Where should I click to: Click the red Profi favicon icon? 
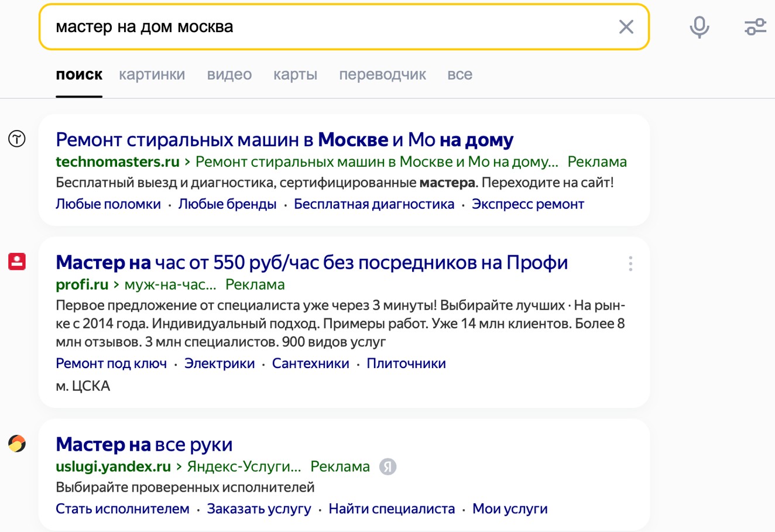(x=16, y=262)
